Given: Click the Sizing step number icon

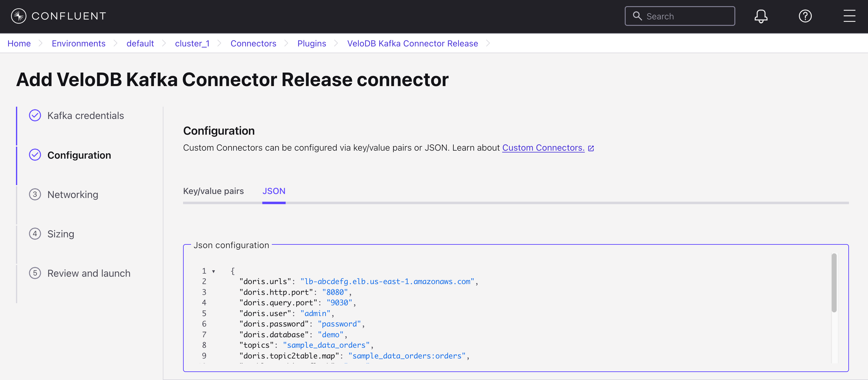Looking at the screenshot, I should tap(35, 234).
